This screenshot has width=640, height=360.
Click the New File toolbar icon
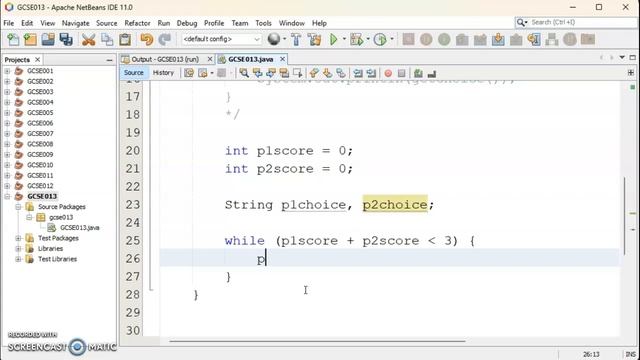pyautogui.click(x=13, y=40)
